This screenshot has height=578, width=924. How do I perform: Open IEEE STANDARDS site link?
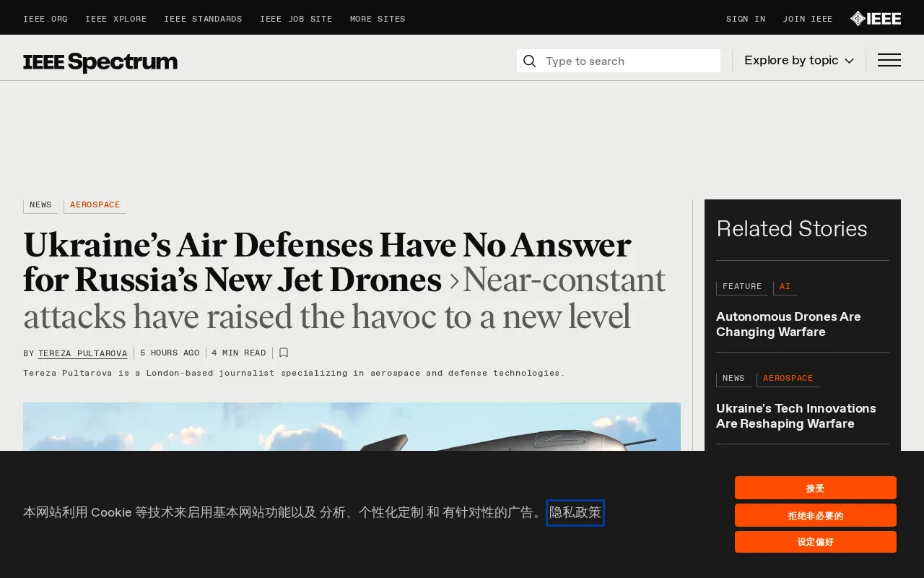click(203, 20)
